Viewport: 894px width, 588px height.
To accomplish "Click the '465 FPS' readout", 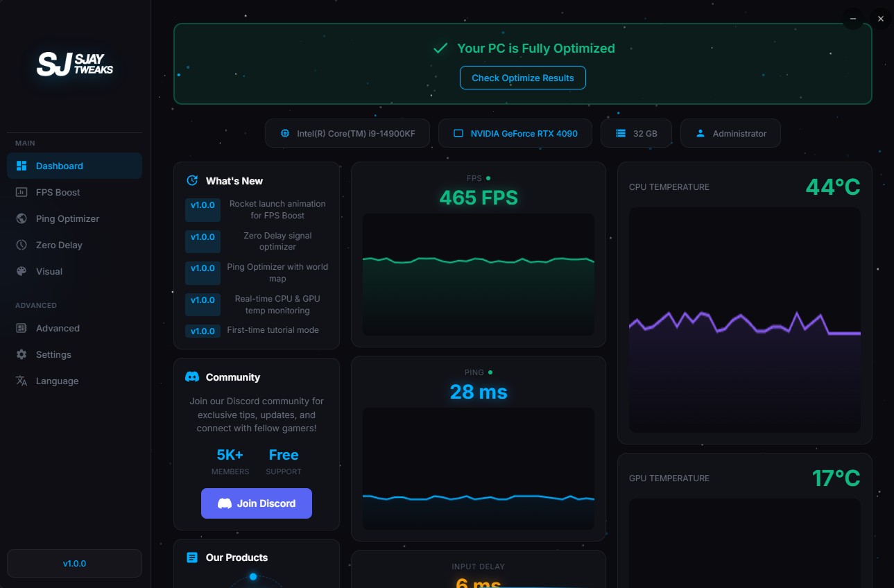I will (x=479, y=198).
